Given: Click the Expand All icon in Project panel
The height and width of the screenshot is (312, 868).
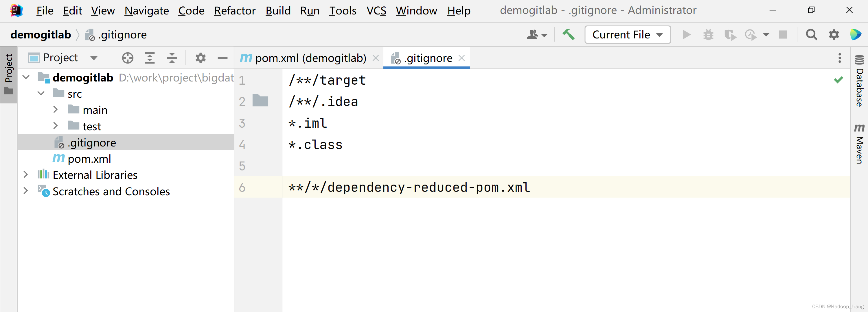Looking at the screenshot, I should point(150,58).
